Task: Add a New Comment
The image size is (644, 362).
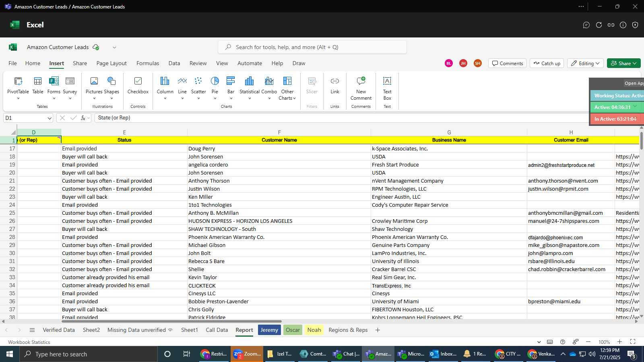Action: (361, 88)
